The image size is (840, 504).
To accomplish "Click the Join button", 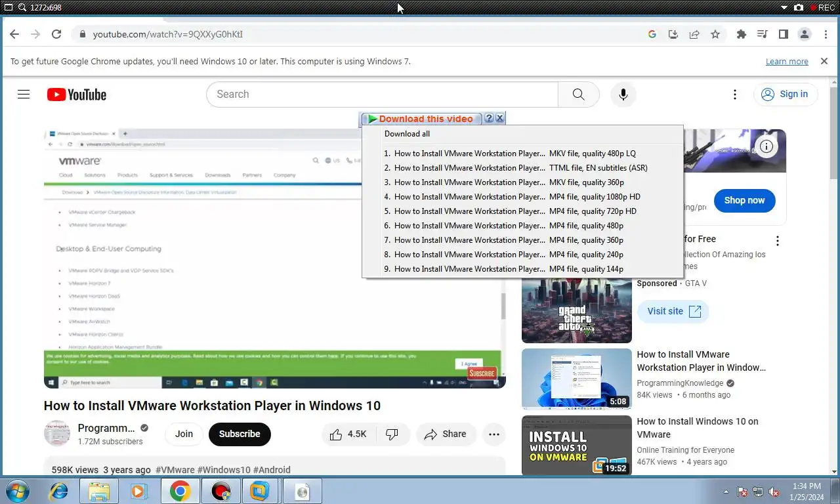I will pos(184,434).
